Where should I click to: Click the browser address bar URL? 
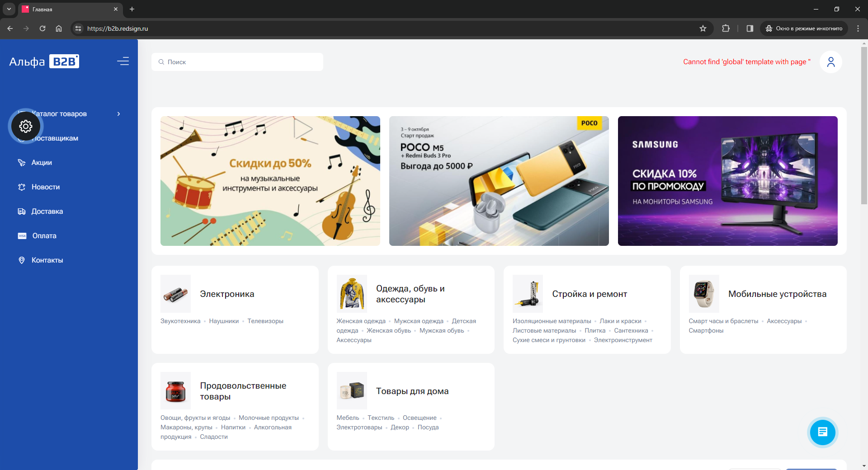118,28
